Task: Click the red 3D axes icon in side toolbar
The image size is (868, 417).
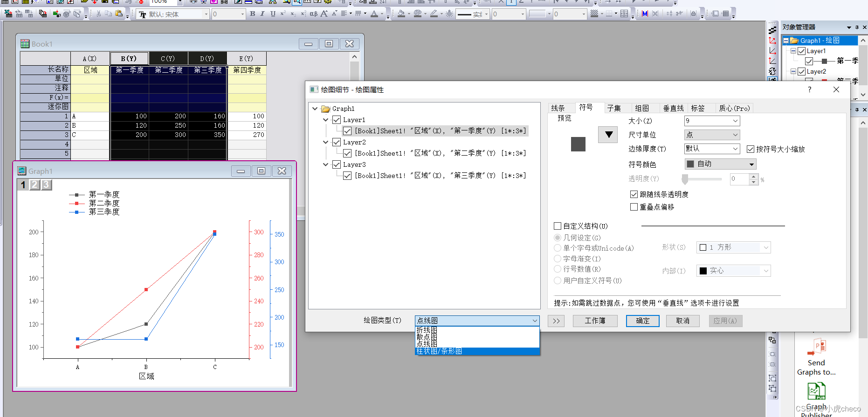Action: [772, 41]
